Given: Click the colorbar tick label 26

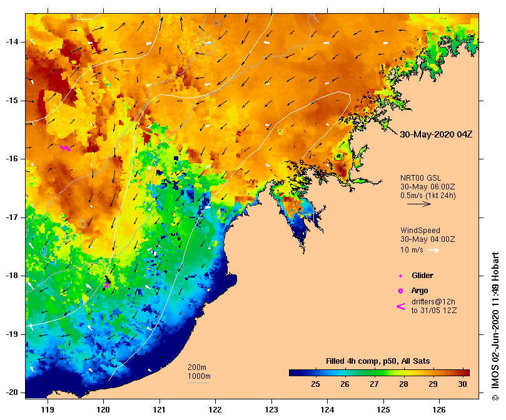Looking at the screenshot, I should (345, 384).
